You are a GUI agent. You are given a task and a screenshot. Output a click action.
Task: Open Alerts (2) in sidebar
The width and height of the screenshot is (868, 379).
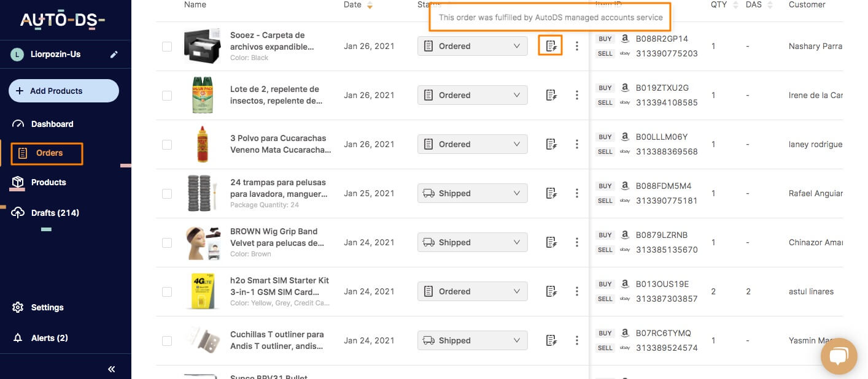(49, 338)
